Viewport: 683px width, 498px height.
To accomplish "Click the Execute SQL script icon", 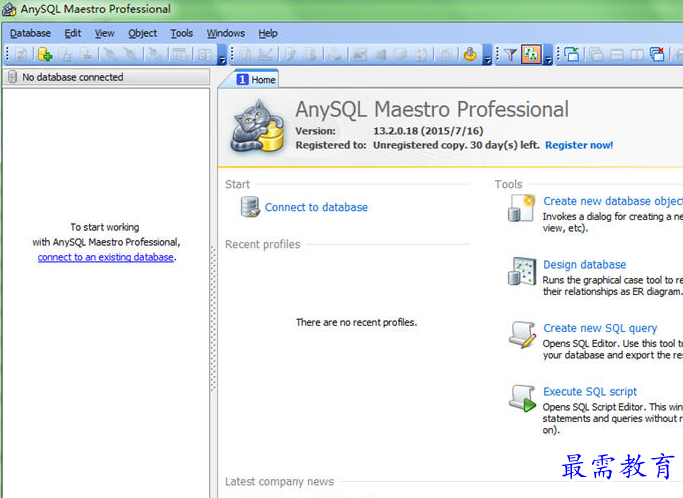I will [522, 399].
